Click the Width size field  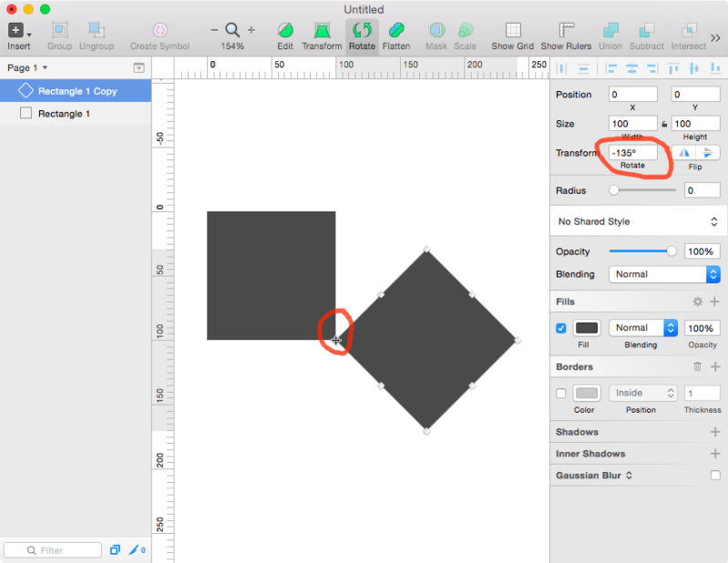[633, 124]
